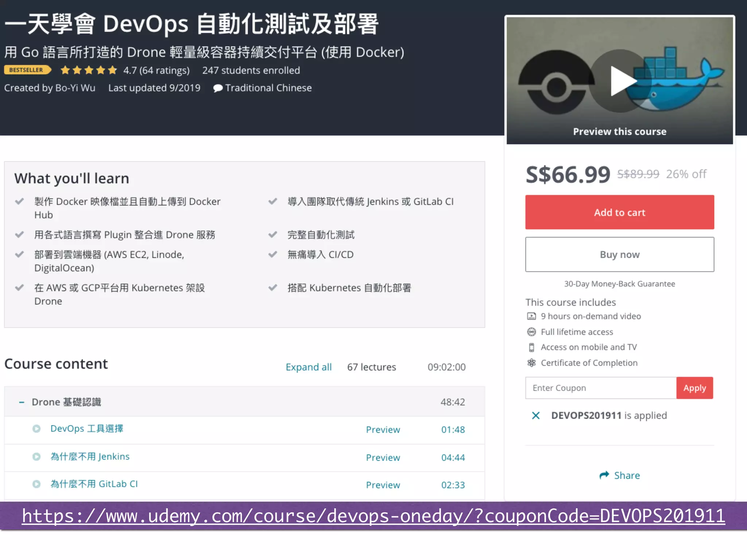Viewport: 747px width, 560px height.
Task: Remove the applied DEVOPS201911 coupon
Action: click(535, 416)
